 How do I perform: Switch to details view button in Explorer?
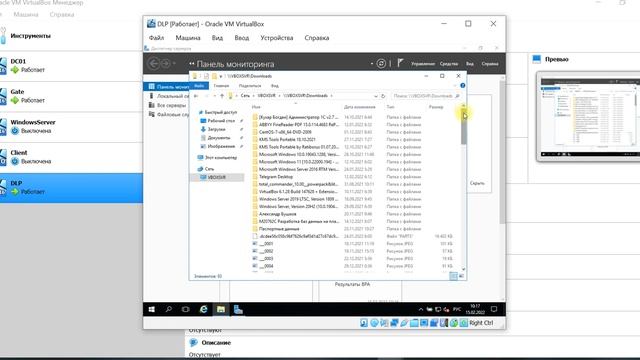453,276
